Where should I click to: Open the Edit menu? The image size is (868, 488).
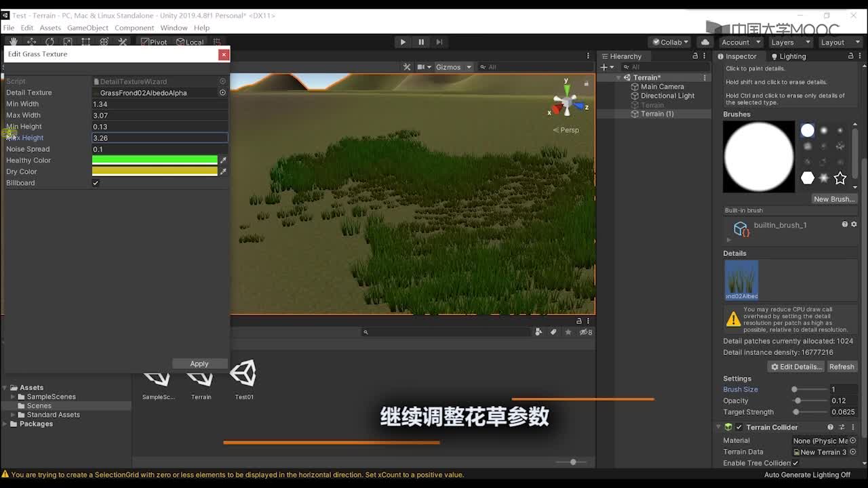click(x=27, y=28)
